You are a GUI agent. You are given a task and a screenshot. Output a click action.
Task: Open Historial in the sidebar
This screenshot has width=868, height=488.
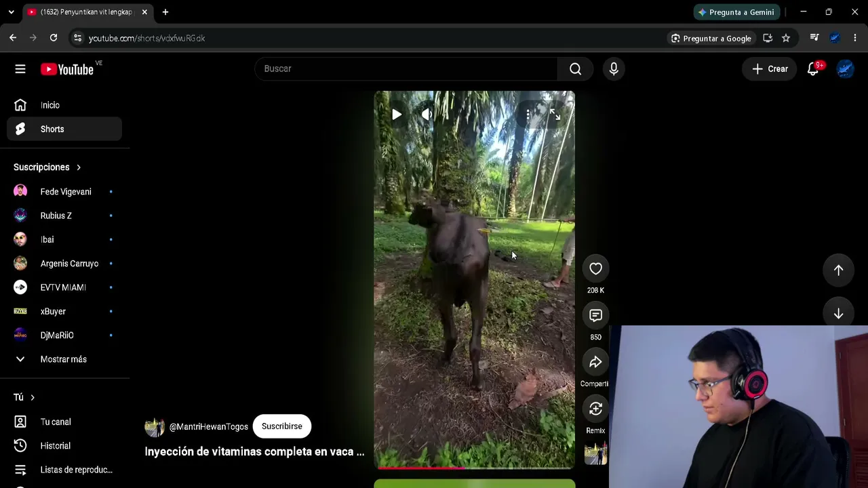(64, 446)
